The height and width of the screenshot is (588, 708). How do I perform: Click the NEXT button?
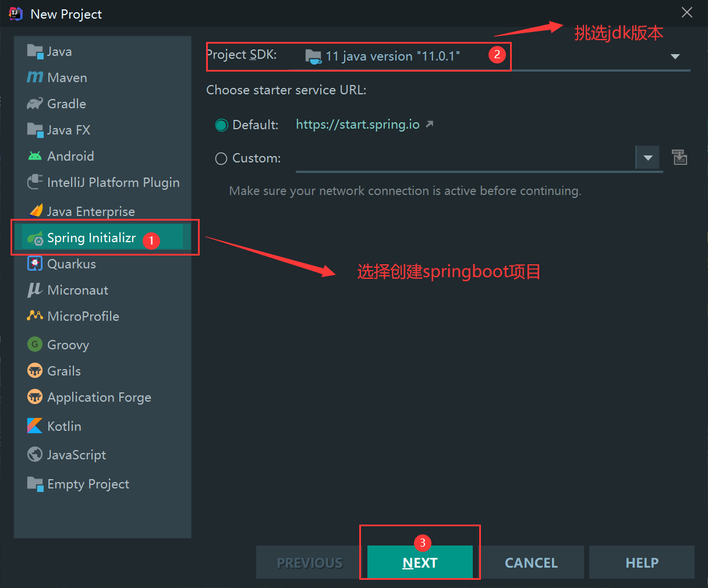pos(420,562)
